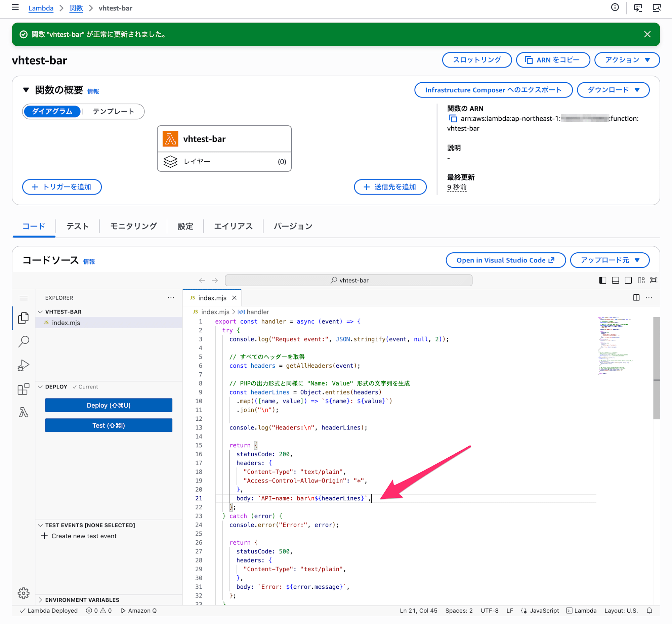Image resolution: width=672 pixels, height=624 pixels.
Task: Go back in editor navigation history
Action: click(x=202, y=280)
